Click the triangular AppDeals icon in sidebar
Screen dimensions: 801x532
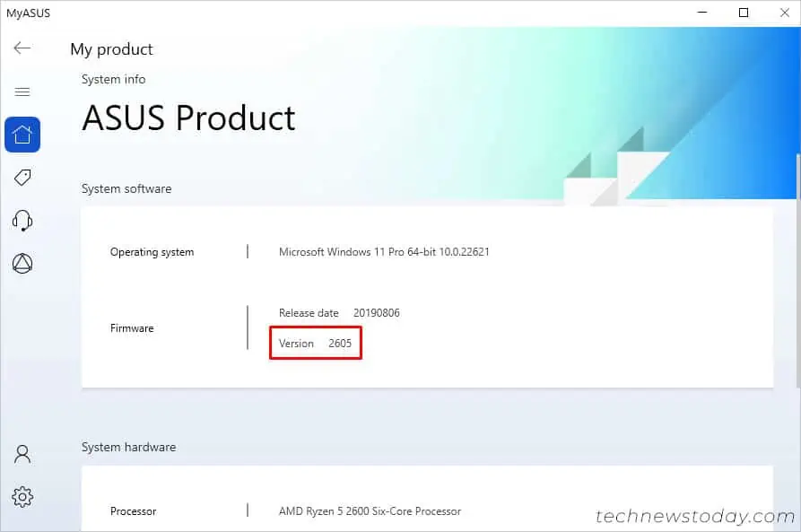tap(22, 263)
